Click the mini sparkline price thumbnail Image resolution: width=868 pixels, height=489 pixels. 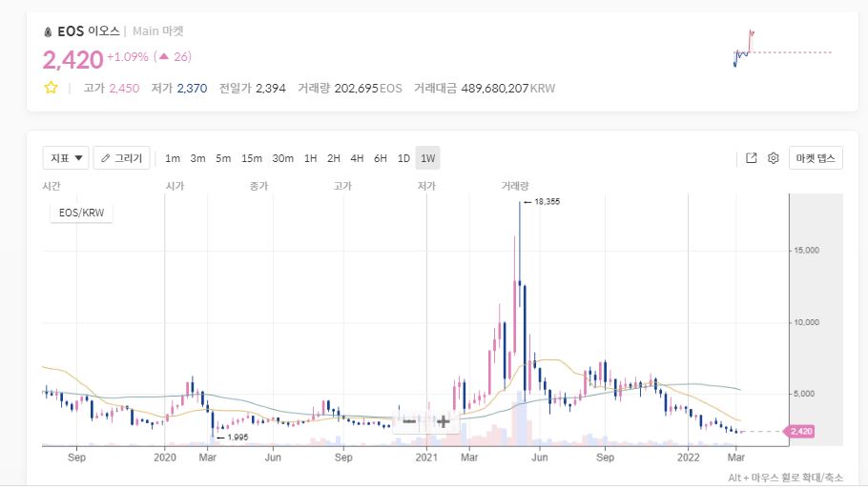[782, 49]
